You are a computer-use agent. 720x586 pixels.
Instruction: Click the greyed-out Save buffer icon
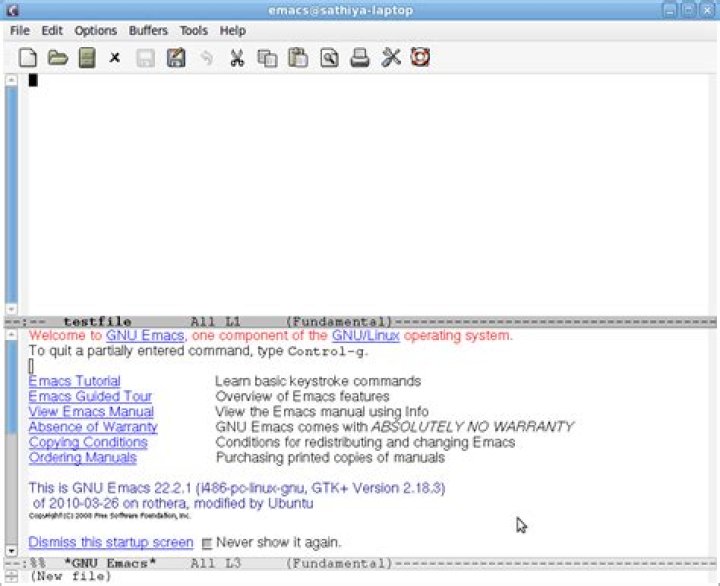click(146, 59)
